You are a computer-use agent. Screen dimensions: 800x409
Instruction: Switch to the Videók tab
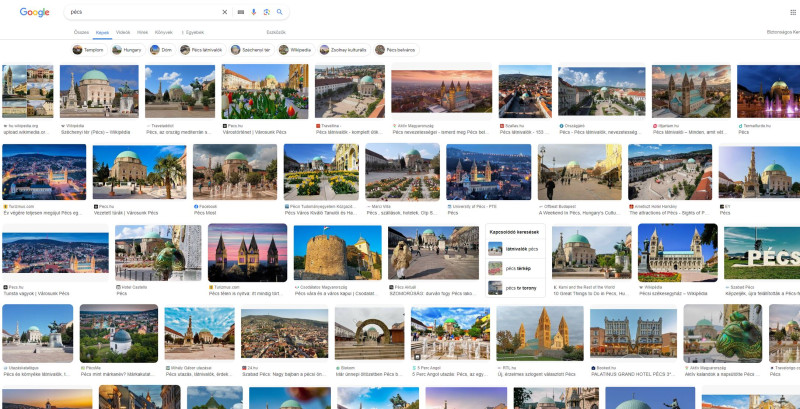pos(123,32)
